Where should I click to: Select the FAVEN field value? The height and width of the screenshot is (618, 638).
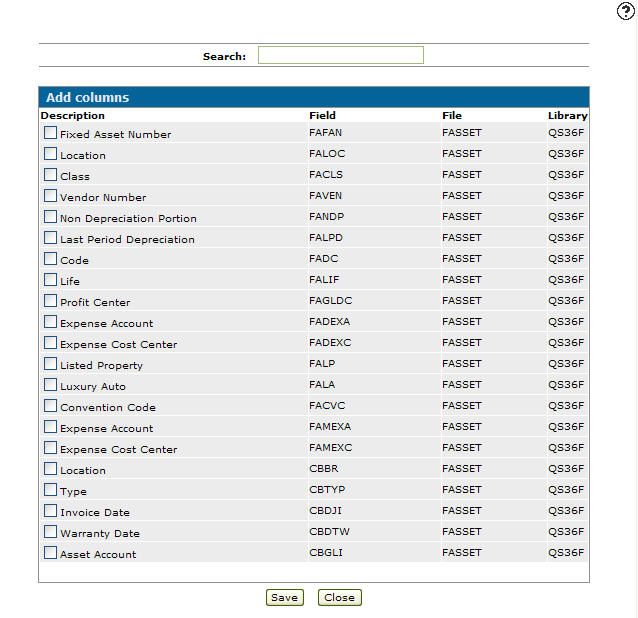click(326, 196)
